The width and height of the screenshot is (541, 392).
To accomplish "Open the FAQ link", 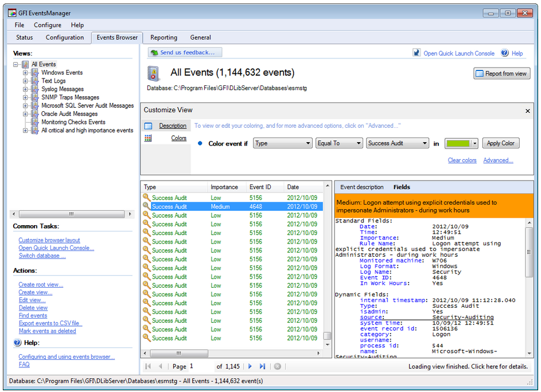I will [24, 364].
